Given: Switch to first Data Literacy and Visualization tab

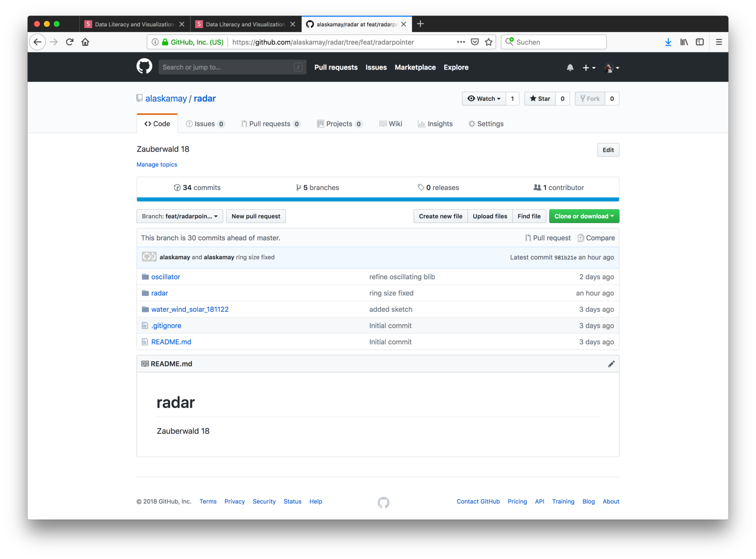Looking at the screenshot, I should [x=134, y=24].
